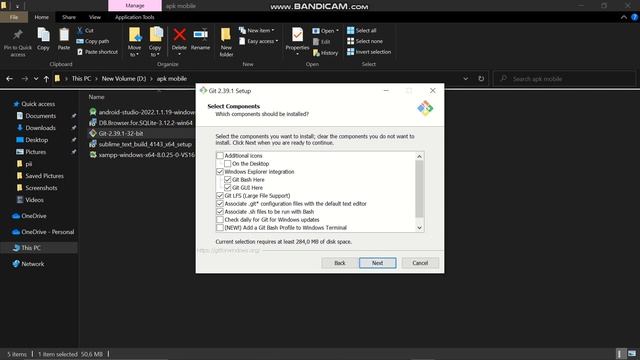Uncheck Git LFS (Large File Support)
This screenshot has height=360, width=640.
pos(220,196)
